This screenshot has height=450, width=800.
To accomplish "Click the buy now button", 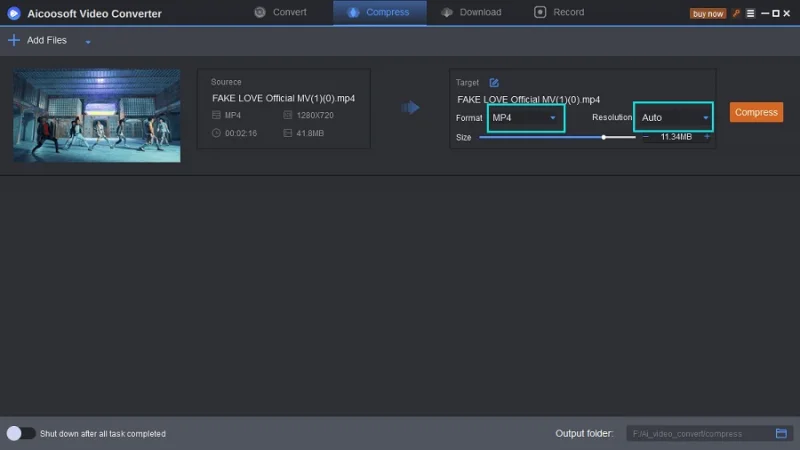I will point(708,13).
